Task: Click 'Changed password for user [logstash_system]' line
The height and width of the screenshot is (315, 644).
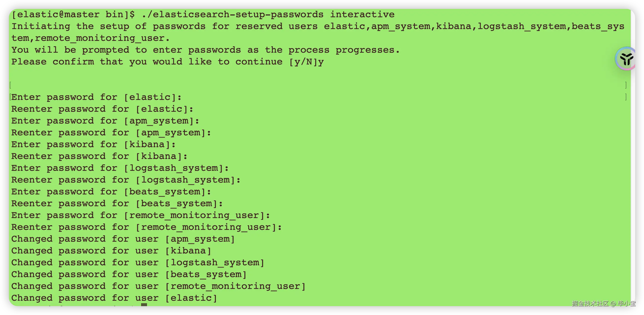Action: 138,263
